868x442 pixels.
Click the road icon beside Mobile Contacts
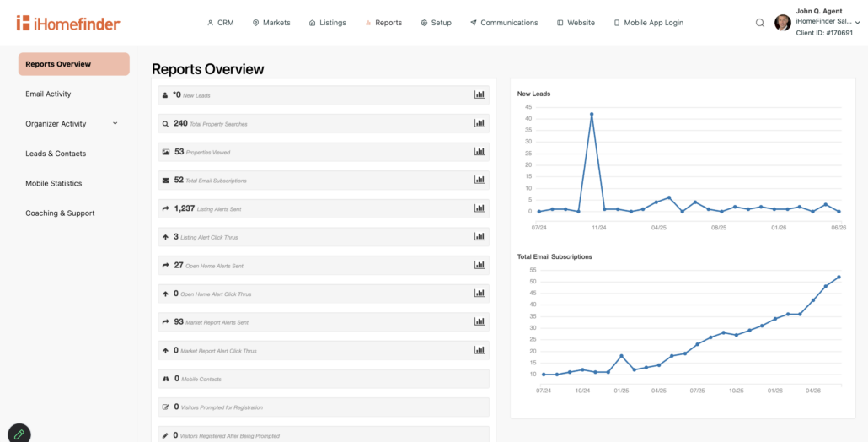coord(165,379)
